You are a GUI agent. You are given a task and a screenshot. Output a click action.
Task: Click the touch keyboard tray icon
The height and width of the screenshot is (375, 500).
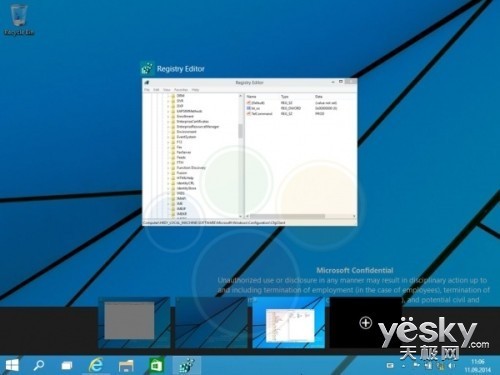coord(390,366)
